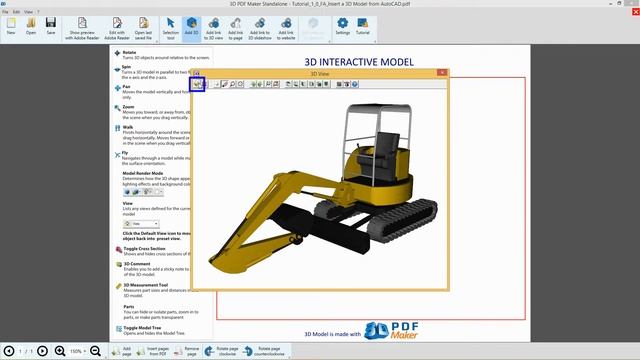Image resolution: width=640 pixels, height=360 pixels.
Task: Show preview with Adobe Reader
Action: pos(82,29)
